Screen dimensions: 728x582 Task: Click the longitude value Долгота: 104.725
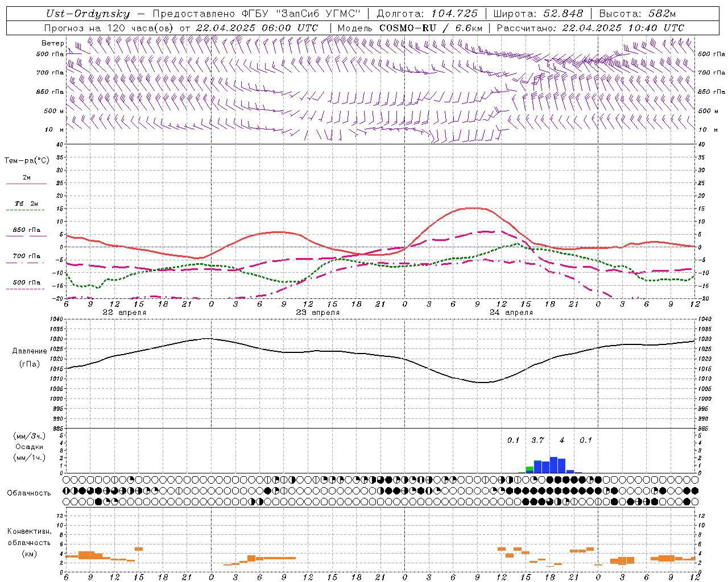tap(427, 14)
